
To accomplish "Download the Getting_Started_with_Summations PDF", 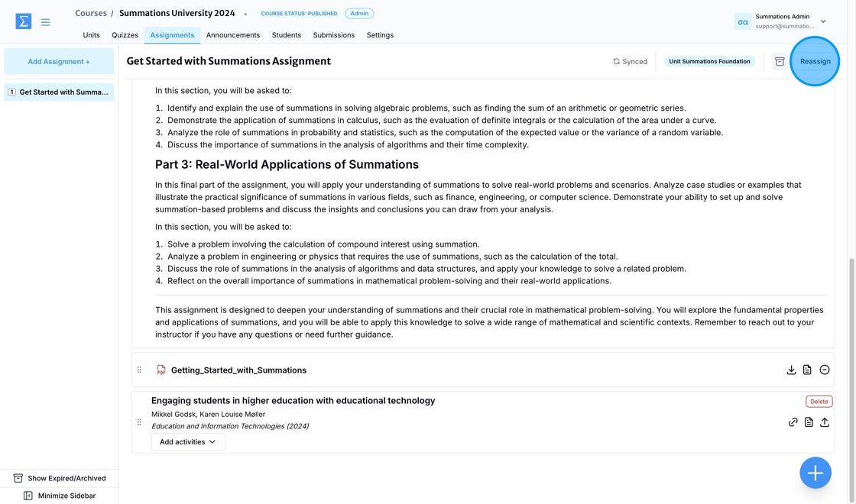I will click(x=791, y=370).
